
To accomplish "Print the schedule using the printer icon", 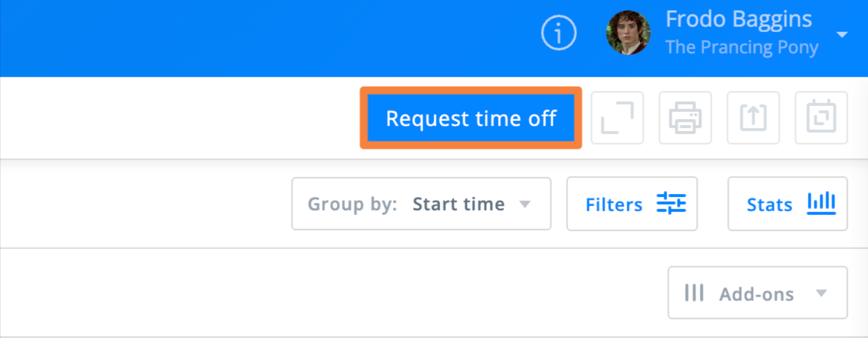I will (685, 118).
